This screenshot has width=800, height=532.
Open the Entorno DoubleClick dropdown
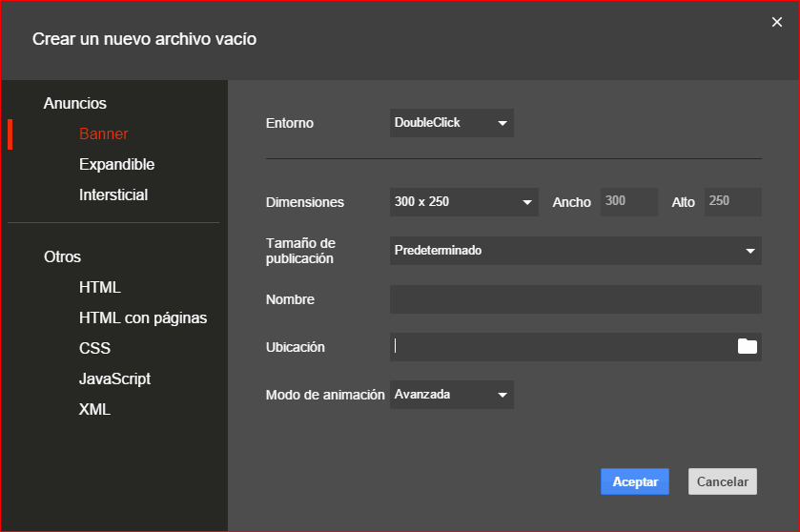(x=452, y=123)
